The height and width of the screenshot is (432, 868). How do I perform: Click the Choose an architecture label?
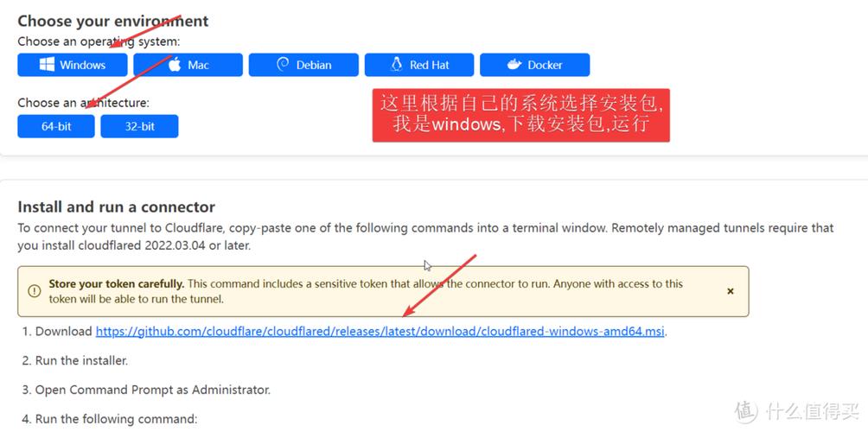[84, 103]
